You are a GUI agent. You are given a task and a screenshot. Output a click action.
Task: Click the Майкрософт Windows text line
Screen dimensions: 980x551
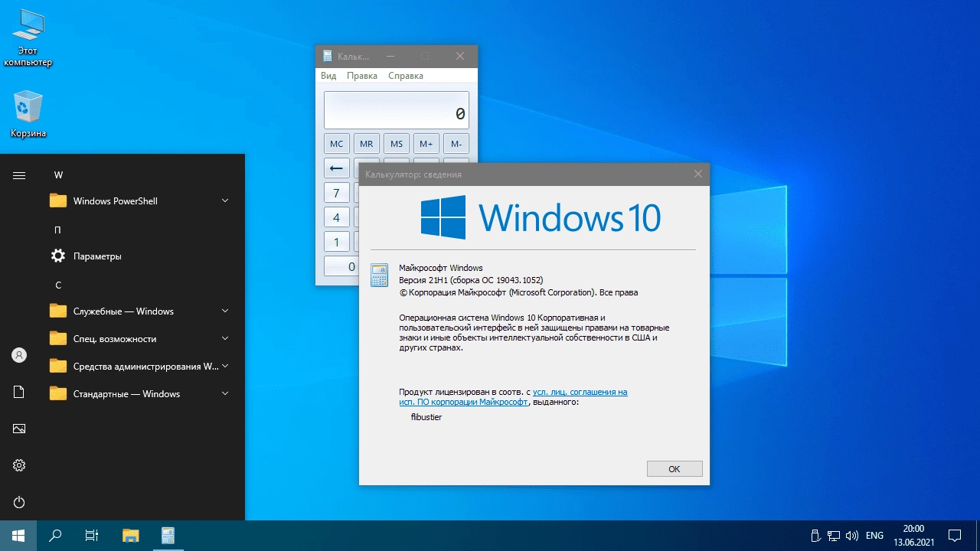[x=441, y=268]
